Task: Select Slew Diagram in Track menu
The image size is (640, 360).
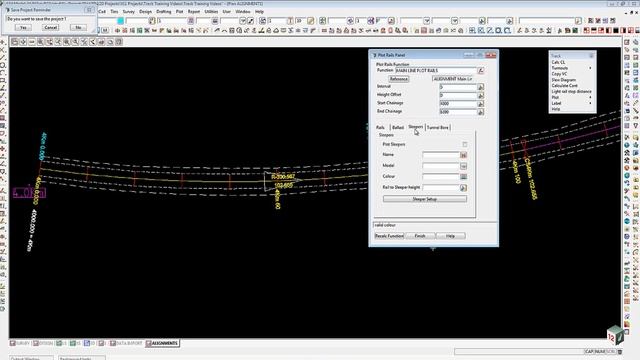Action: 564,80
